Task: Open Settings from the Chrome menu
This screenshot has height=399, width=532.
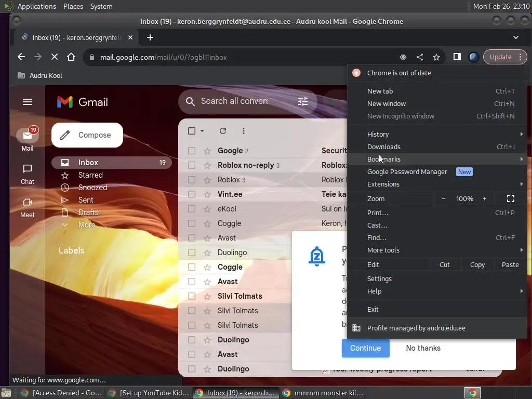Action: (437, 278)
